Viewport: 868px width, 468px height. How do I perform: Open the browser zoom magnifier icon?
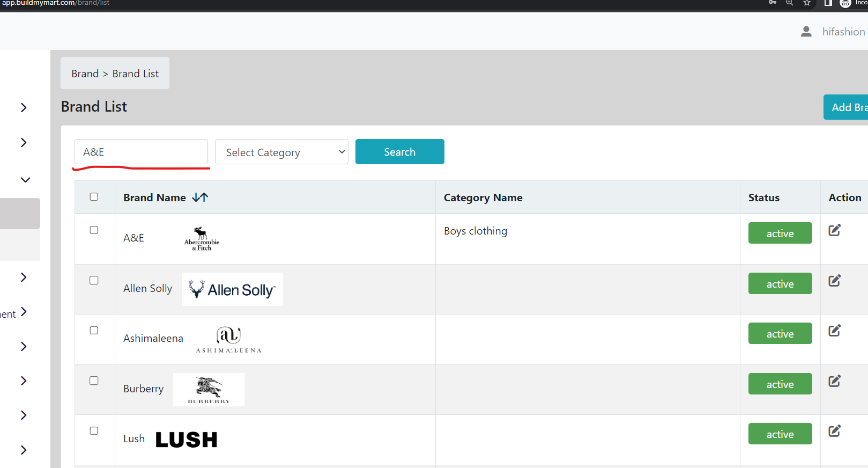pyautogui.click(x=790, y=3)
